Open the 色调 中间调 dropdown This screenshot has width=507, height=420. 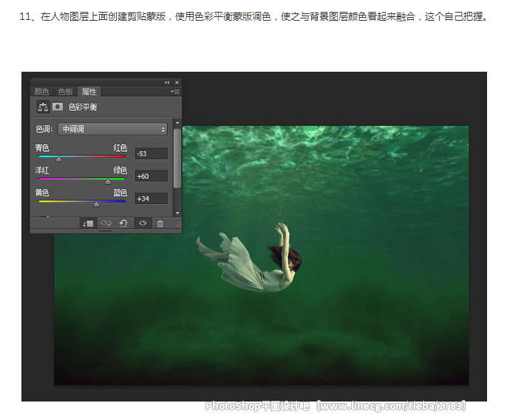click(x=112, y=129)
